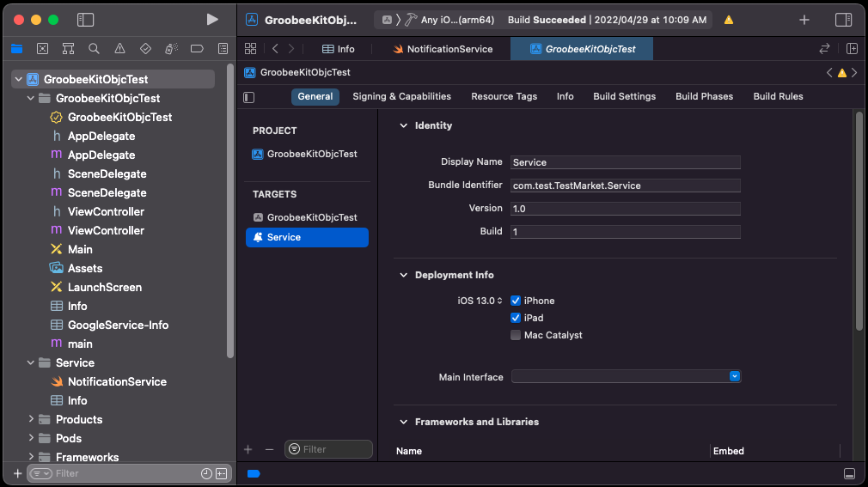Remove selected target with minus
Viewport: 868px width, 487px height.
(269, 449)
